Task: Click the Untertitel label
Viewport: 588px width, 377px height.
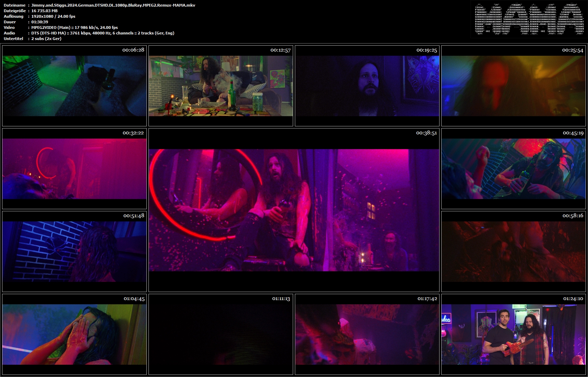Action: tap(14, 39)
